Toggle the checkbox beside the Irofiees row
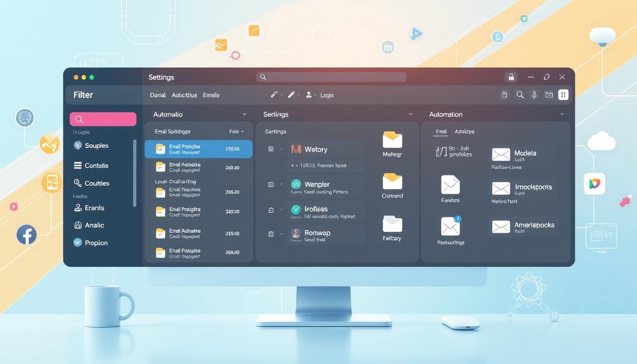 pos(271,210)
